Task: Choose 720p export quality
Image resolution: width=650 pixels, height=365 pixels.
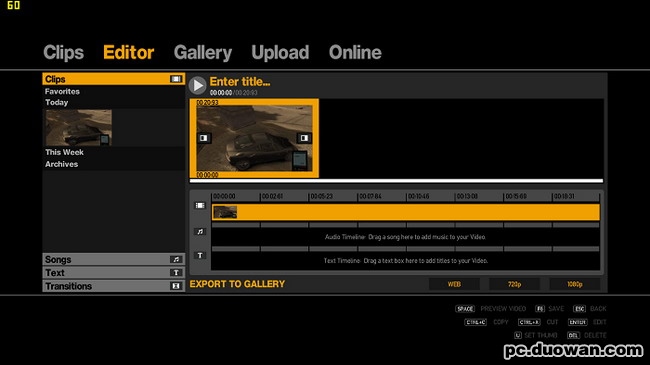Action: pos(514,284)
